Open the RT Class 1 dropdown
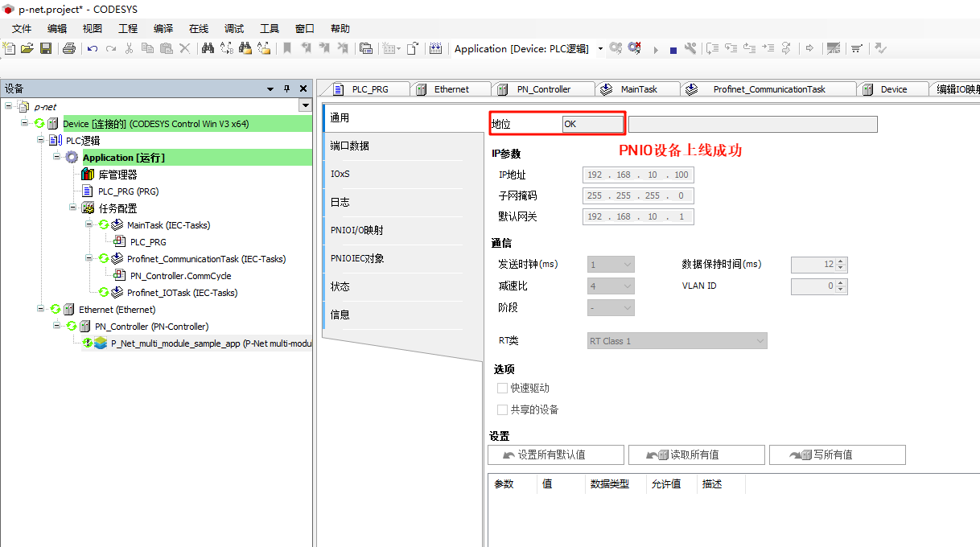 (759, 341)
